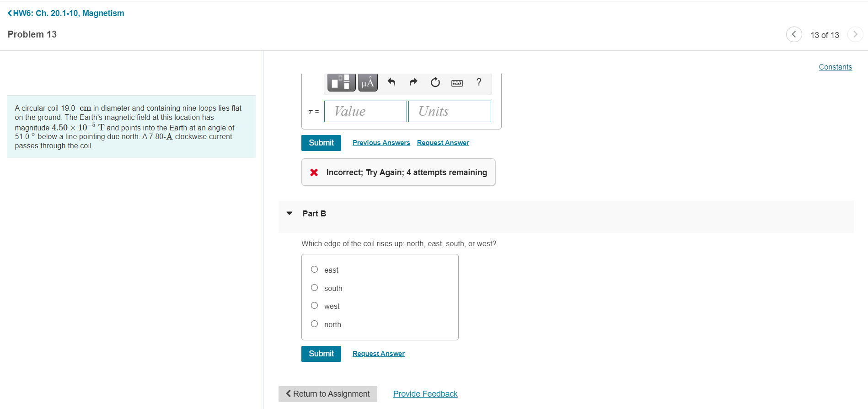This screenshot has width=868, height=409.
Task: Click the torque Value input field
Action: pos(365,111)
